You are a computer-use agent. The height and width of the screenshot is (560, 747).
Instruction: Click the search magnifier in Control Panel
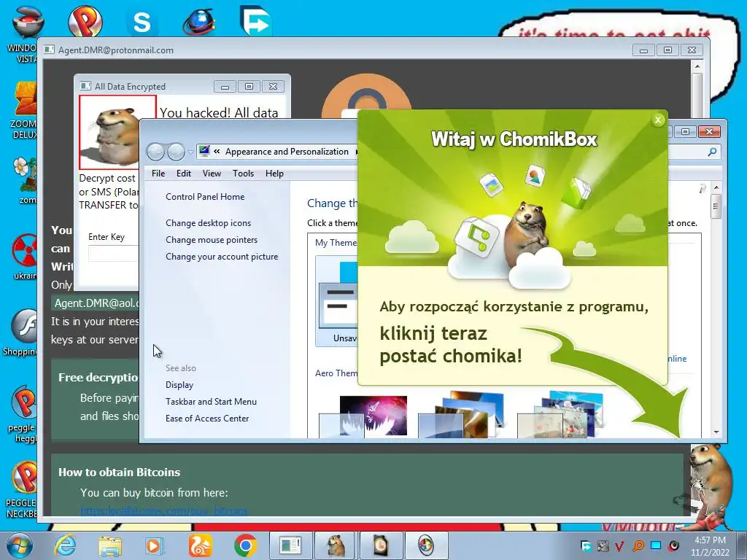(x=712, y=152)
